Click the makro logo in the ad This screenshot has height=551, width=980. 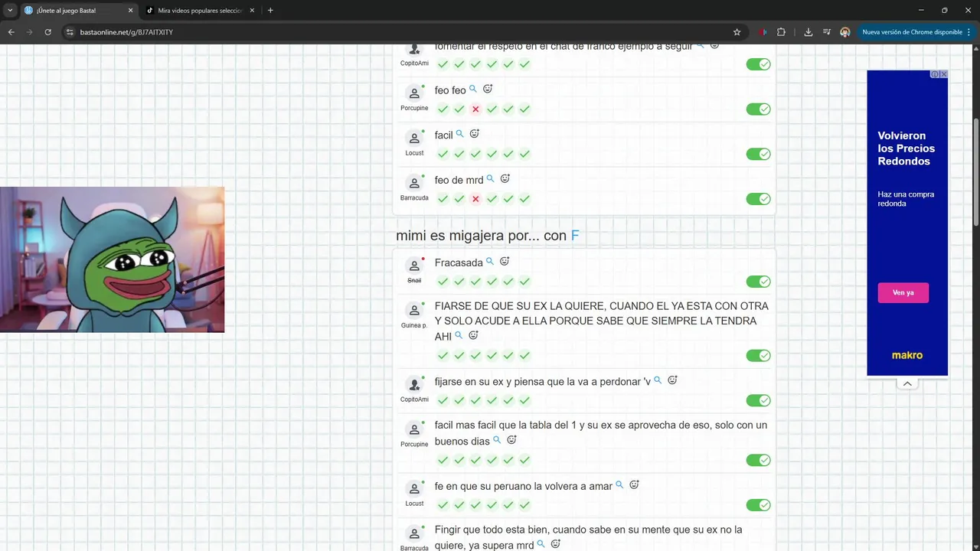click(907, 355)
